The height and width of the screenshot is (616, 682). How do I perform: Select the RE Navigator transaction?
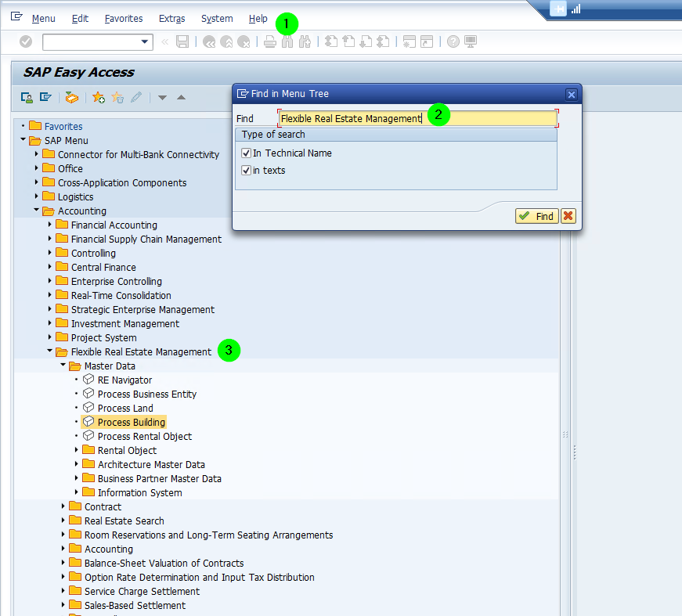pos(124,380)
